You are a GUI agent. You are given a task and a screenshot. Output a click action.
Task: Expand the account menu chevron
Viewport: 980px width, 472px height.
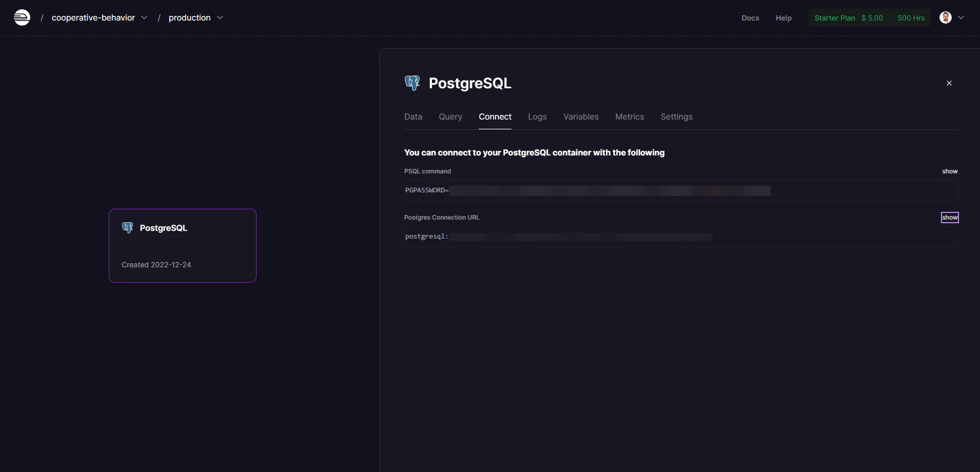click(961, 17)
